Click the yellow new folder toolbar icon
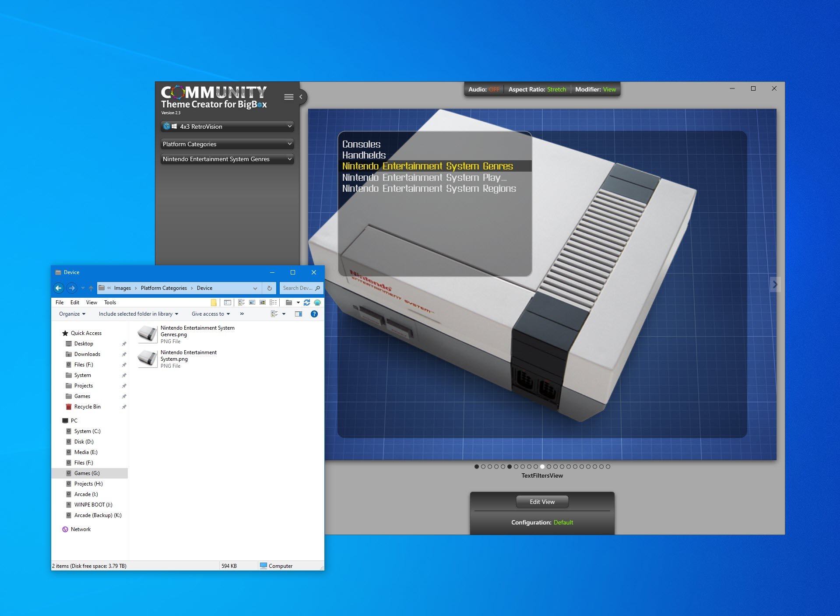The height and width of the screenshot is (616, 840). point(214,302)
